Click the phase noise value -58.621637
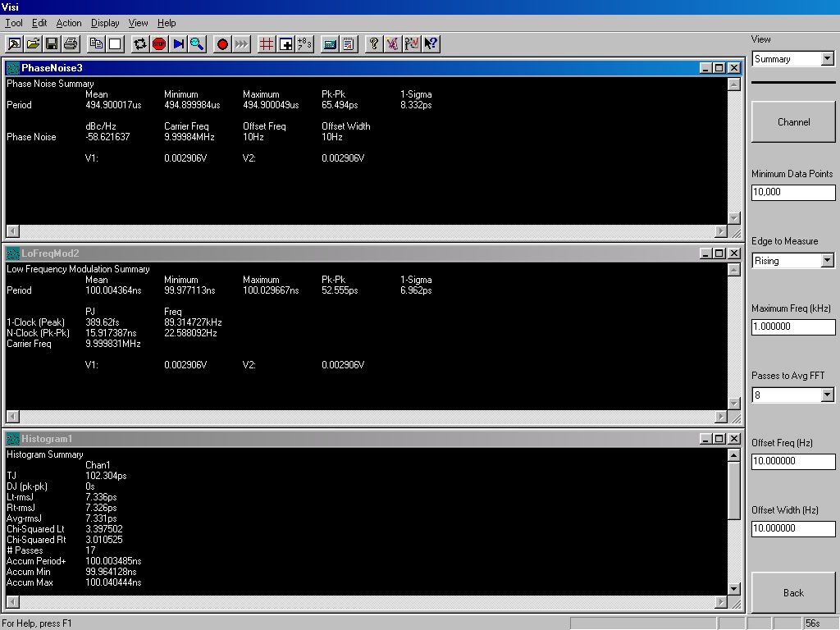Viewport: 840px width, 630px height. pyautogui.click(x=107, y=137)
